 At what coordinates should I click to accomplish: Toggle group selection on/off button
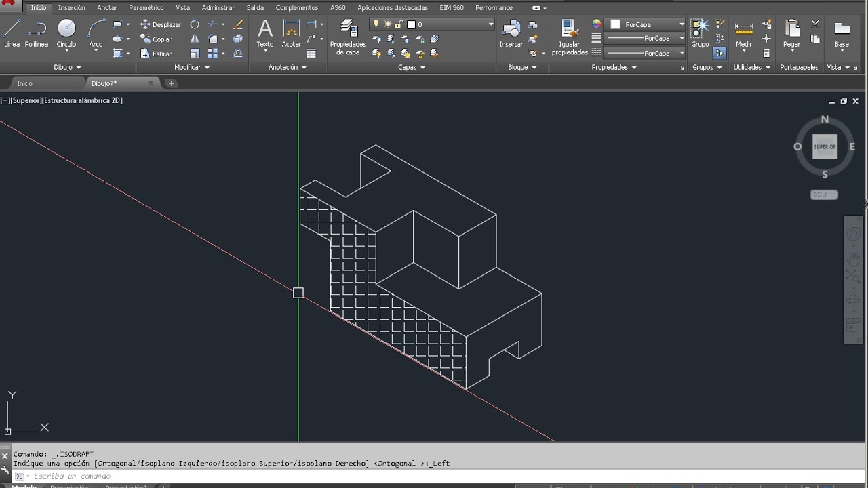[719, 53]
